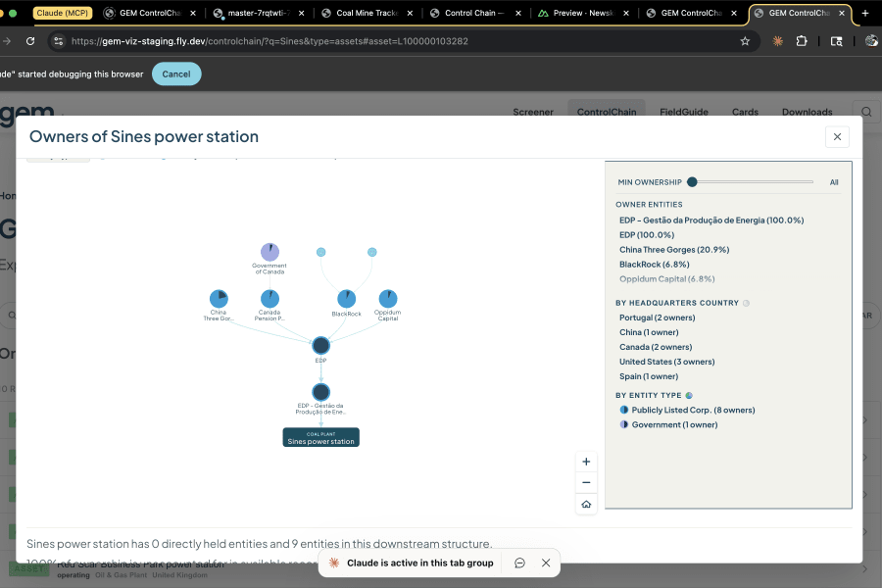Click the site search magnifier icon
The height and width of the screenshot is (588, 882).
tap(866, 112)
